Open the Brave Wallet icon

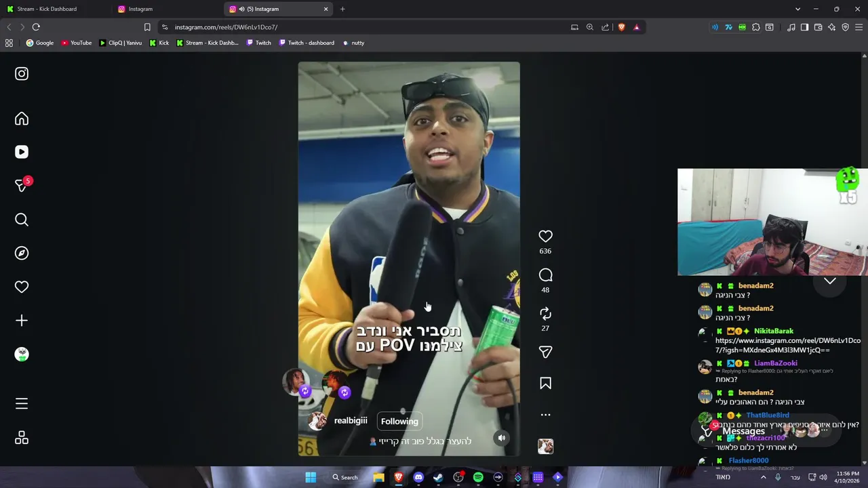coord(818,27)
